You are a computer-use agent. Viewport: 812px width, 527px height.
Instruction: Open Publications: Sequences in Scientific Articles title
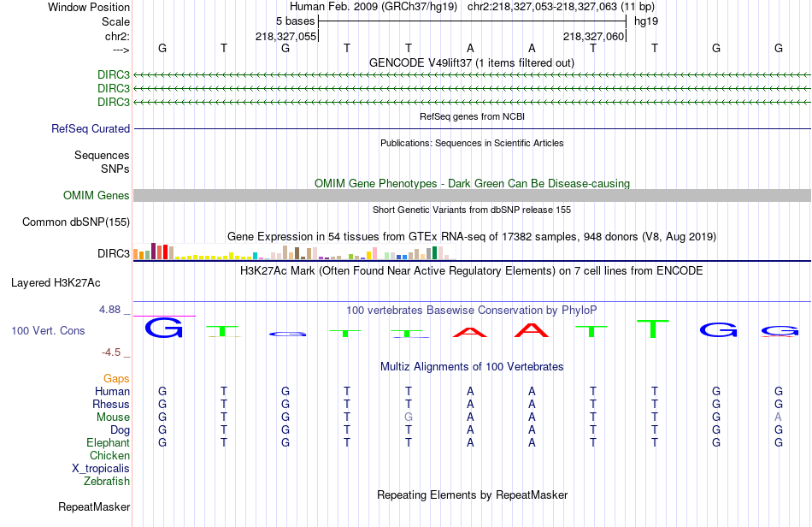[472, 143]
